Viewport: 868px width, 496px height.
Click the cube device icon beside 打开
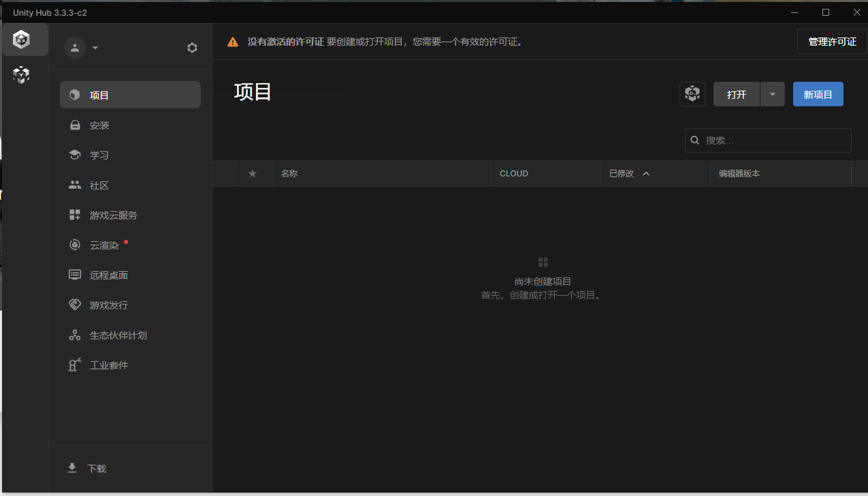pos(692,94)
